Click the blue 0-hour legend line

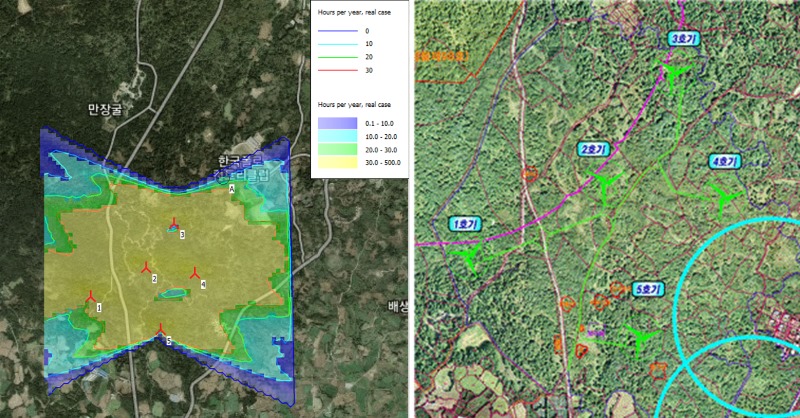pos(337,31)
